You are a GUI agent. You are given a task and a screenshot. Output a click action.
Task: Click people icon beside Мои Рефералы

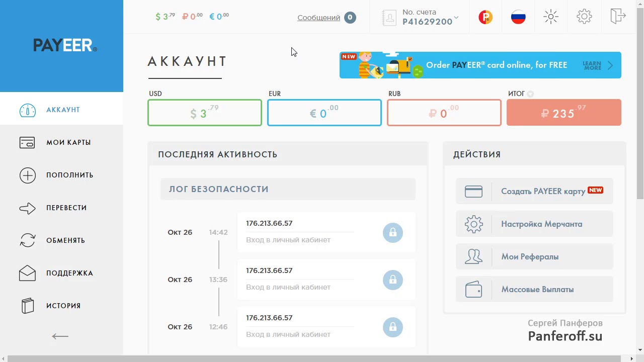pyautogui.click(x=473, y=257)
